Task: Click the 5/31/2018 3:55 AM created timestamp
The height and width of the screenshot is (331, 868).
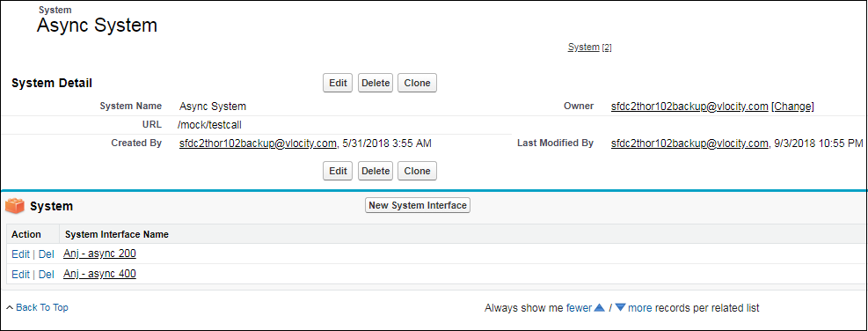Action: tap(388, 143)
